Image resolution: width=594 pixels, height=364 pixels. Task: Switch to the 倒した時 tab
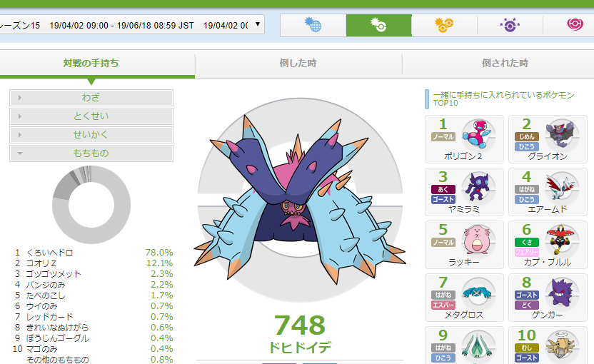[298, 64]
